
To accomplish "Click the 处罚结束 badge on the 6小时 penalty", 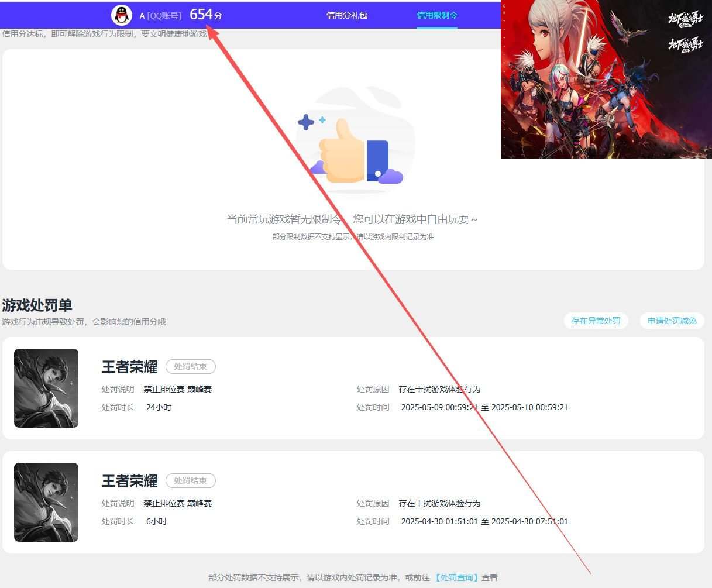I will pyautogui.click(x=191, y=480).
